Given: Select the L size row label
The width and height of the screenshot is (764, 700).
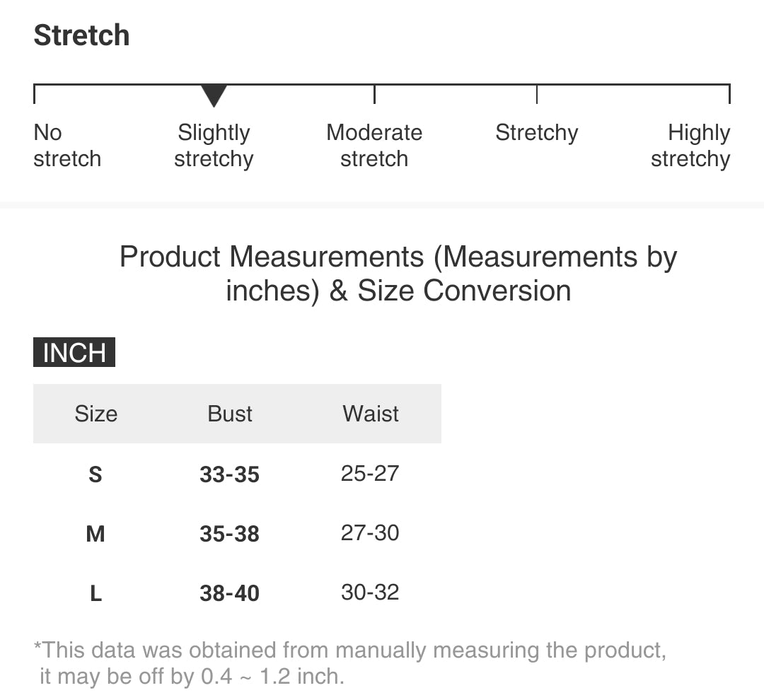Looking at the screenshot, I should (95, 593).
